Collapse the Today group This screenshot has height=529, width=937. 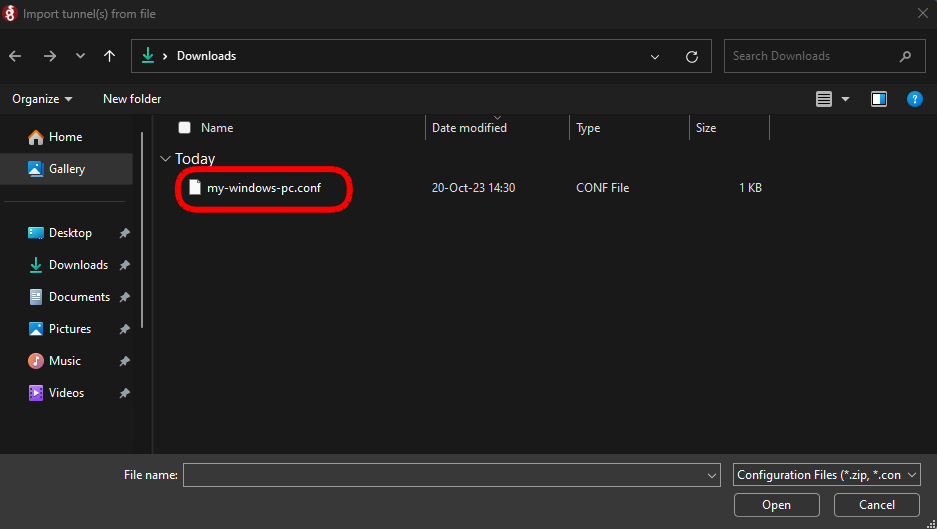click(165, 158)
